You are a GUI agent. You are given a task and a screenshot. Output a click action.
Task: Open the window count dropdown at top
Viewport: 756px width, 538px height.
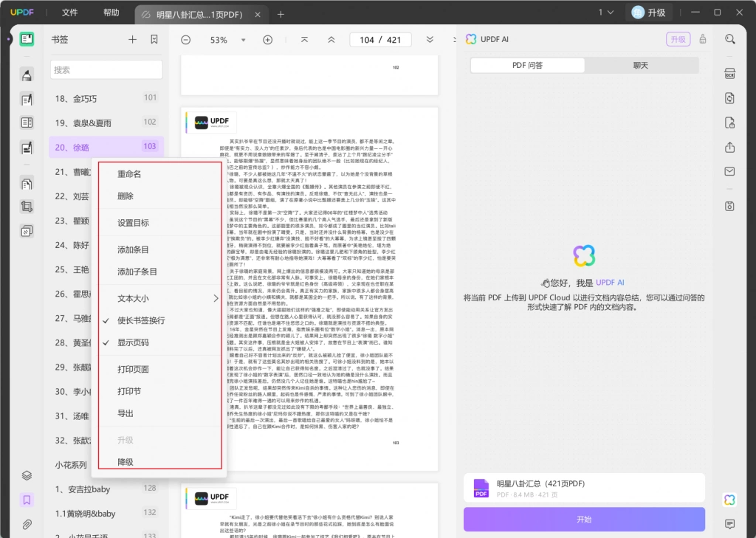coord(606,13)
